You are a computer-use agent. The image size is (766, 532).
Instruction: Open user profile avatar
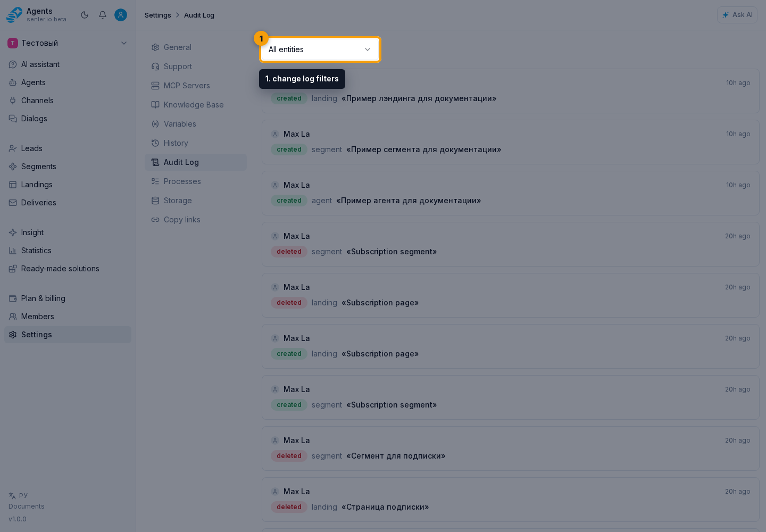pyautogui.click(x=121, y=15)
